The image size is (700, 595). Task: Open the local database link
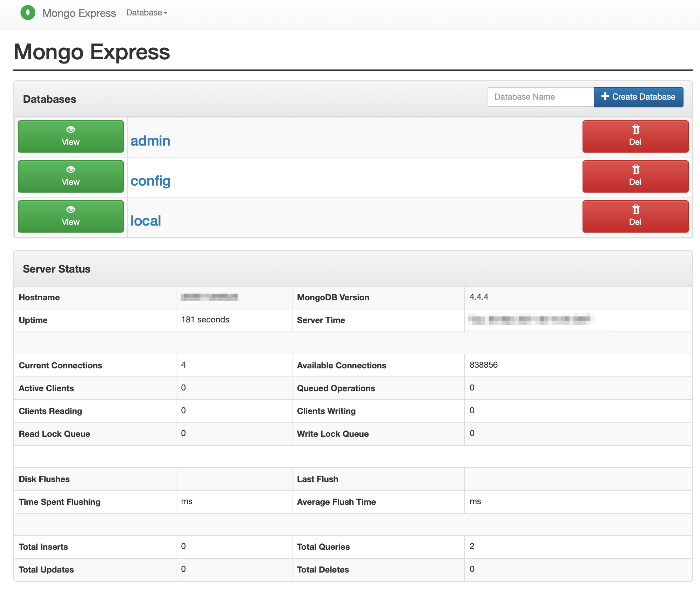click(146, 221)
